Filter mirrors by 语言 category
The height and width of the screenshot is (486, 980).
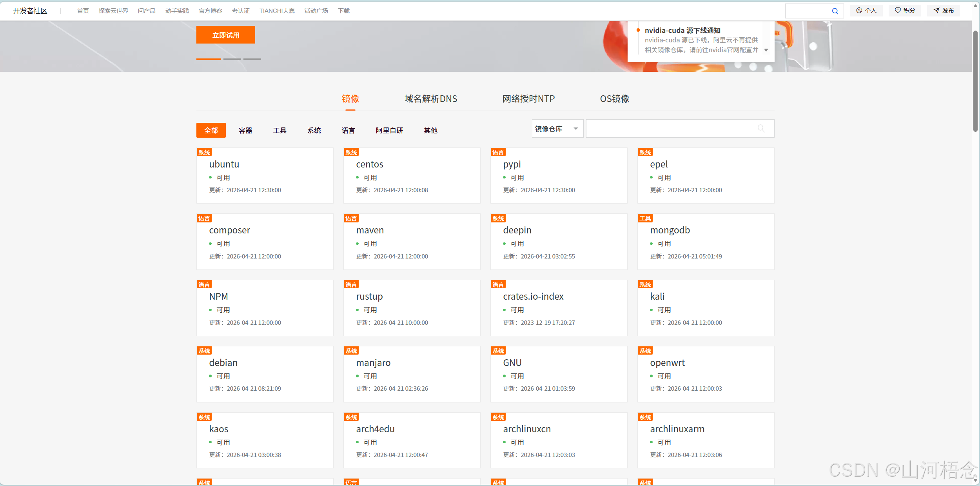pos(348,130)
